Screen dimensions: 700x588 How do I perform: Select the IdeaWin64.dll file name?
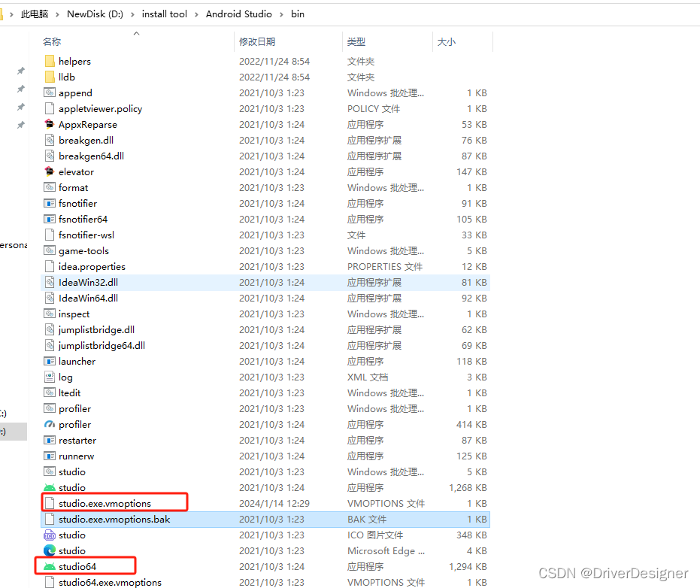coord(89,298)
